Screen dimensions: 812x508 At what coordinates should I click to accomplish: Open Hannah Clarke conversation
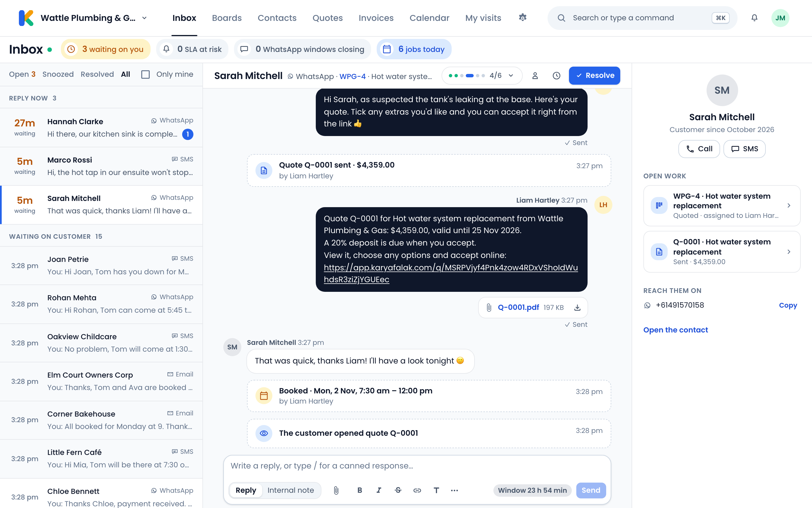(101, 128)
